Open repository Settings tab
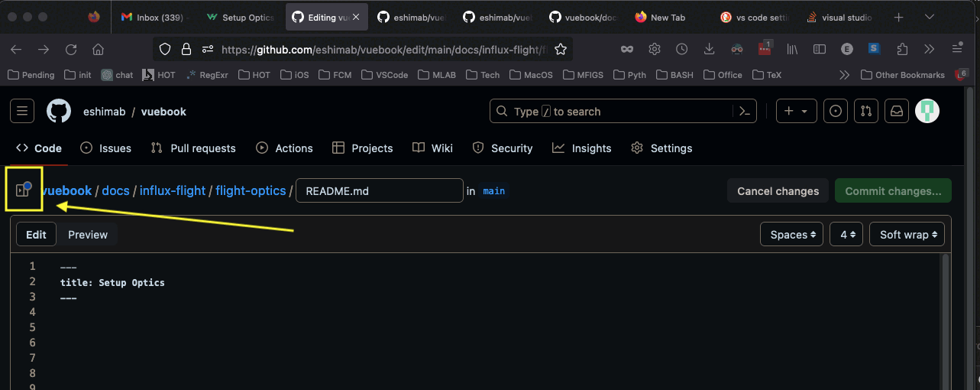Screen dimensions: 980x390 pos(661,148)
